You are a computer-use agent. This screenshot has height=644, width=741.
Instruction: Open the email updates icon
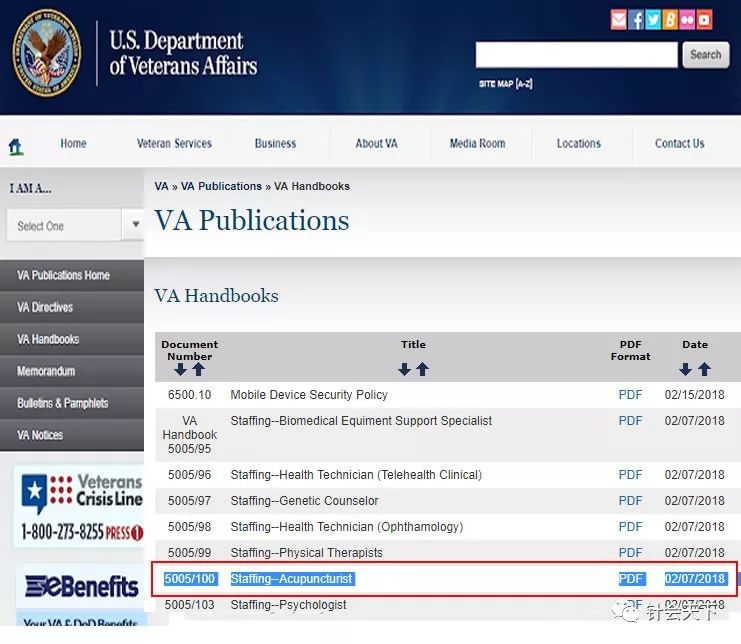[618, 20]
